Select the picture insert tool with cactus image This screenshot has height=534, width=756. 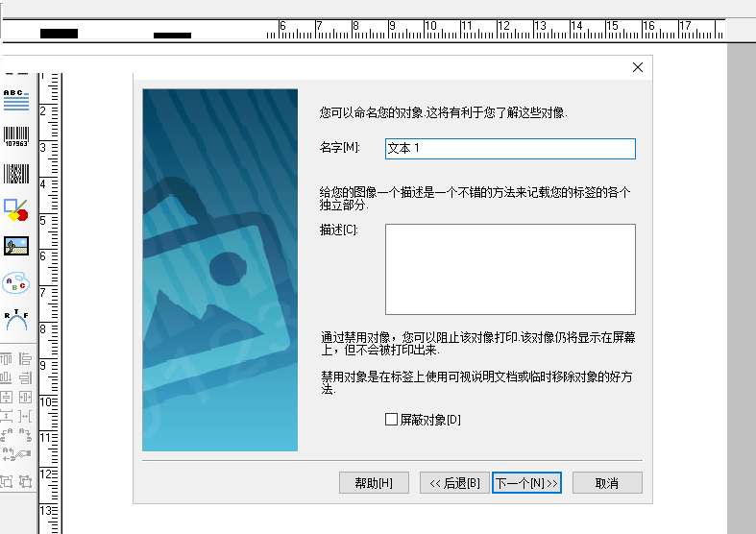[16, 246]
